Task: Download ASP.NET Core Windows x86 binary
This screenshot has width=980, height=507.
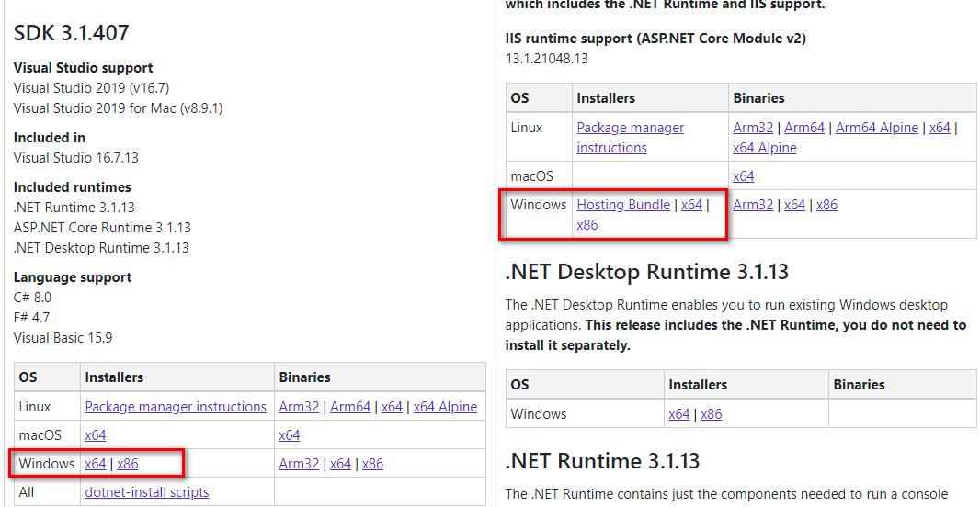Action: coord(826,205)
